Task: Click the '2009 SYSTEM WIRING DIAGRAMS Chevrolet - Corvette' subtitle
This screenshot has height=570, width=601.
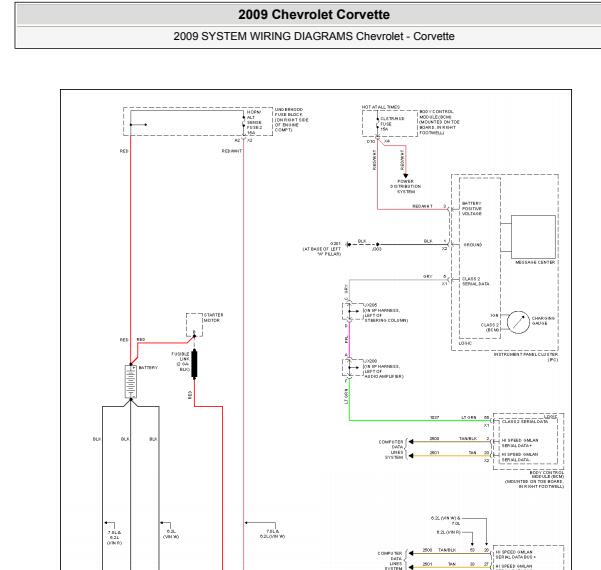Action: pyautogui.click(x=314, y=36)
